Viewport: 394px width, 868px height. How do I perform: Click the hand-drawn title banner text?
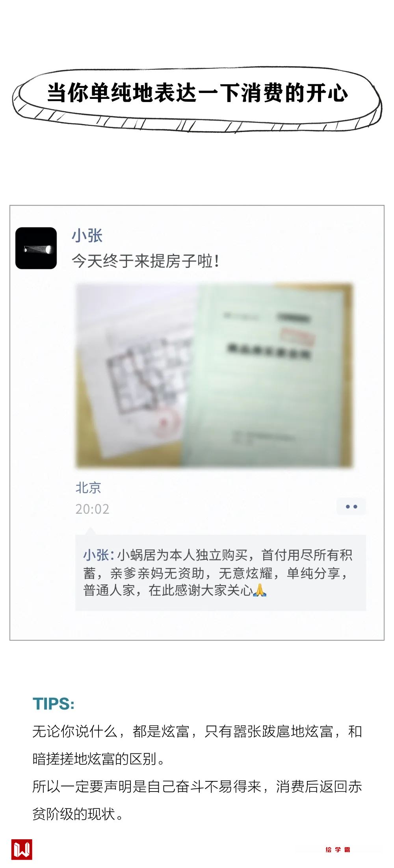[x=197, y=93]
